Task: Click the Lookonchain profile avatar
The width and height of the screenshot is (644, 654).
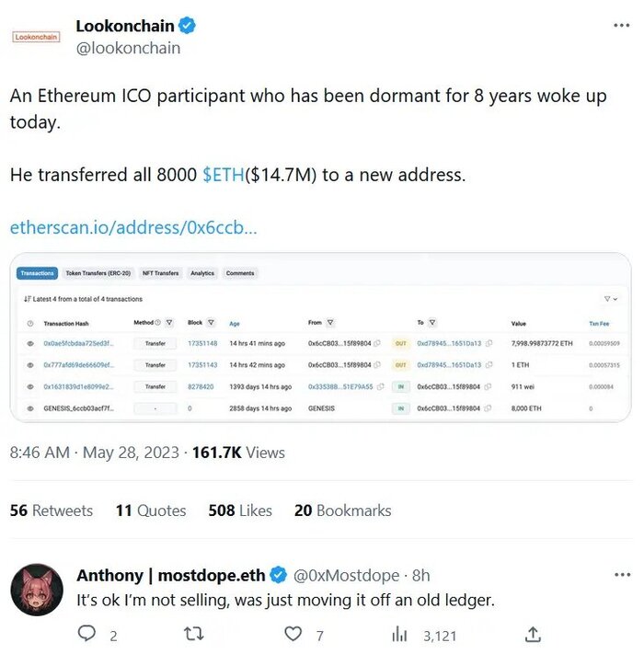Action: tap(35, 37)
